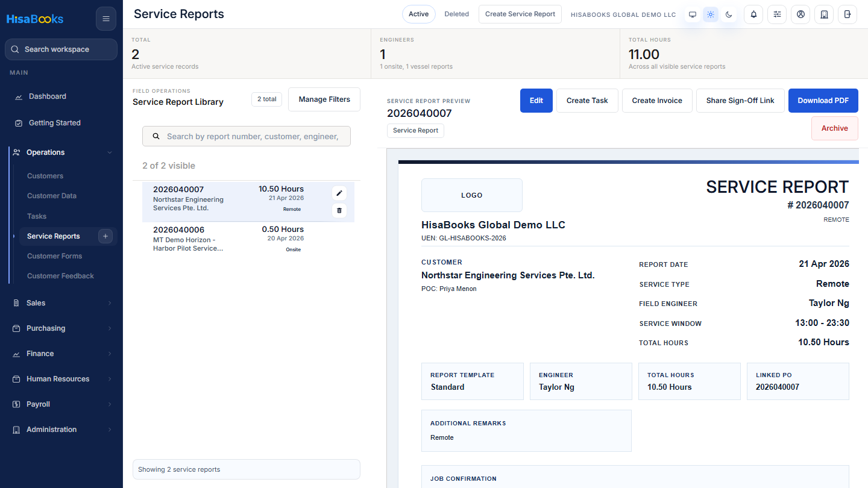The image size is (868, 488).
Task: Collapse the Operations menu chevron
Action: (110, 152)
